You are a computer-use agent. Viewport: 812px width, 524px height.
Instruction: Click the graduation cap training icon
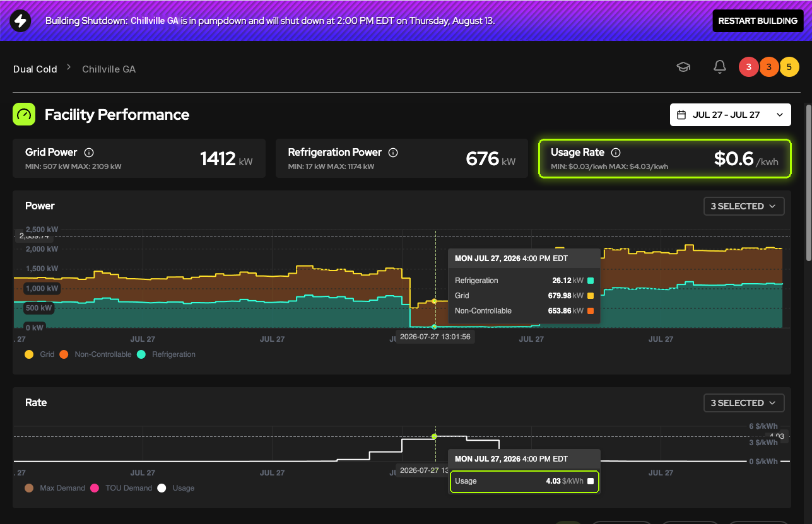pyautogui.click(x=683, y=67)
